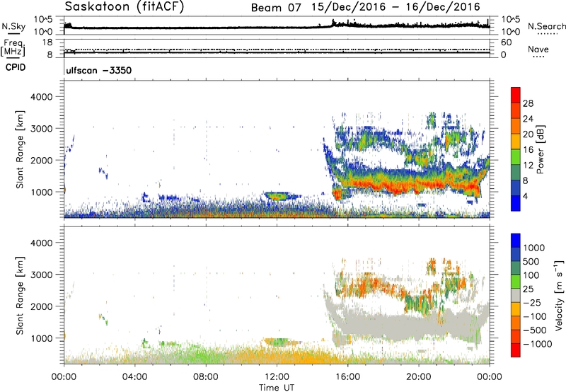Click the "-25" label on the Velocity color bar
This screenshot has width=566, height=392.
pos(532,303)
